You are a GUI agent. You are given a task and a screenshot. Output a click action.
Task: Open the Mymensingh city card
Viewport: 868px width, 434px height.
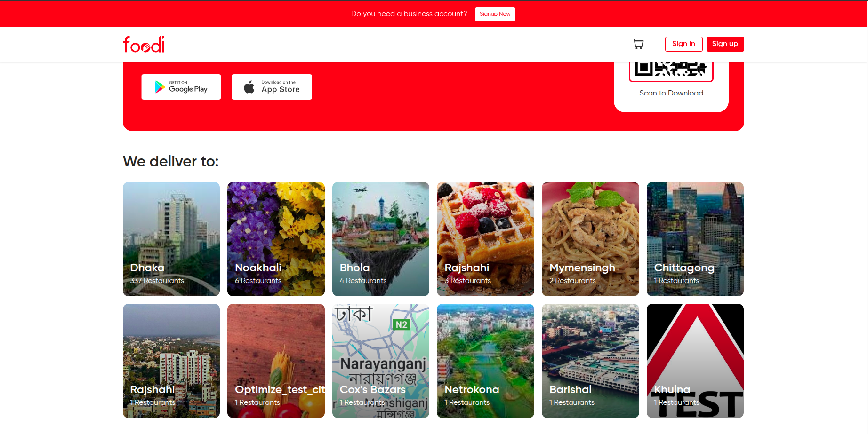[x=590, y=239]
